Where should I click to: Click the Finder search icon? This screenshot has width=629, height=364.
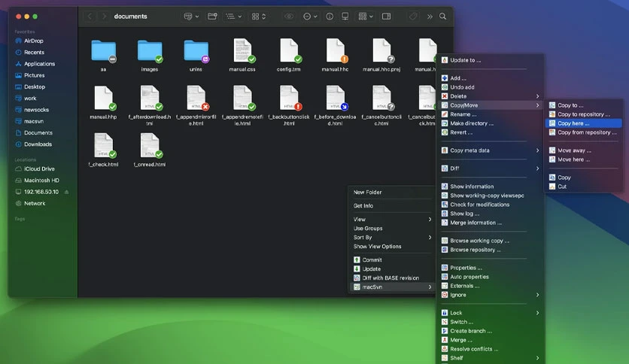click(x=442, y=17)
